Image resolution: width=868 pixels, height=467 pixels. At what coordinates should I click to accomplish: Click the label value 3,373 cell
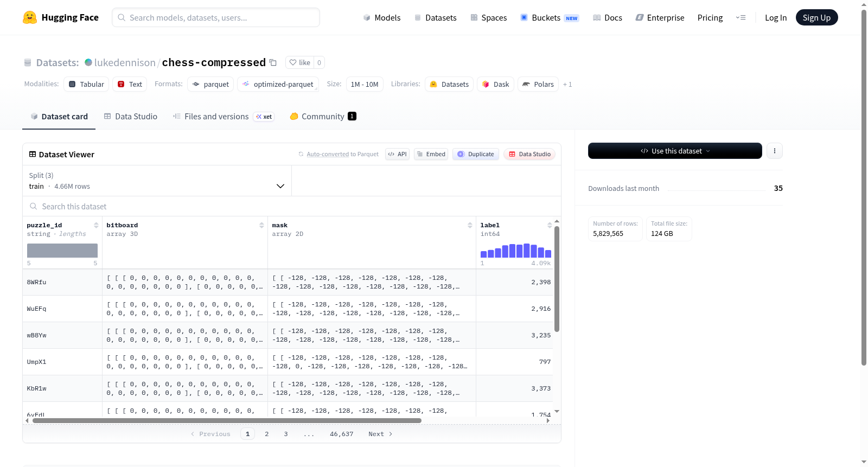[x=514, y=388]
